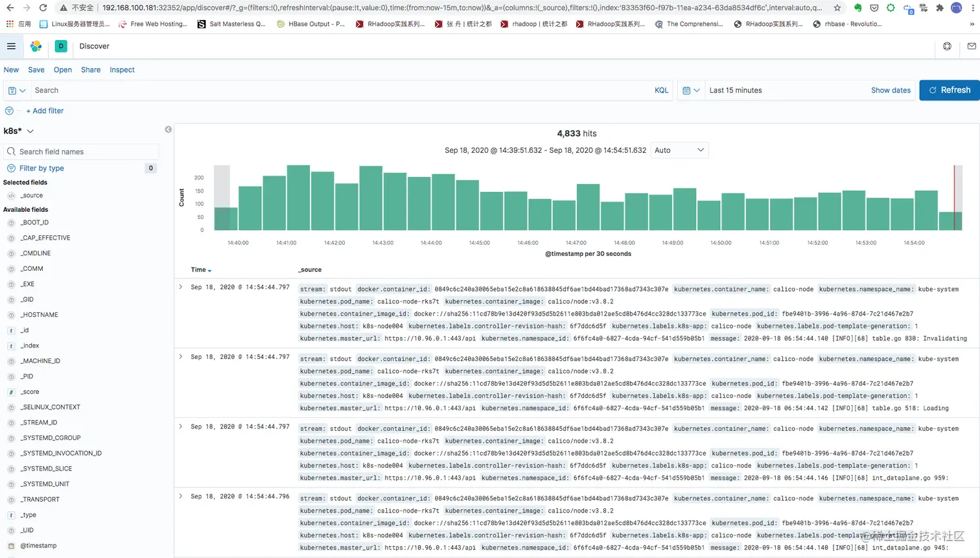Screen dimensions: 980x558
Task: Select the _TRANSPORT field in the sidebar
Action: coord(40,500)
